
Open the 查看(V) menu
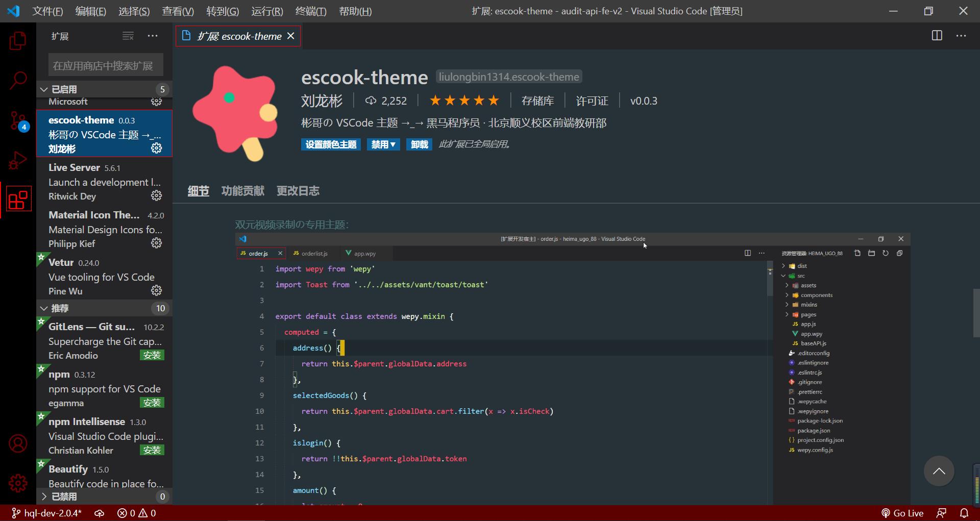(x=178, y=11)
